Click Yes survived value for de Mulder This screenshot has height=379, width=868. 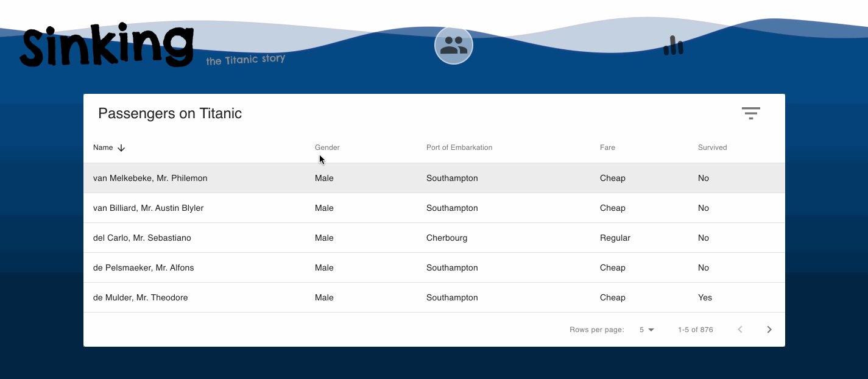(705, 297)
